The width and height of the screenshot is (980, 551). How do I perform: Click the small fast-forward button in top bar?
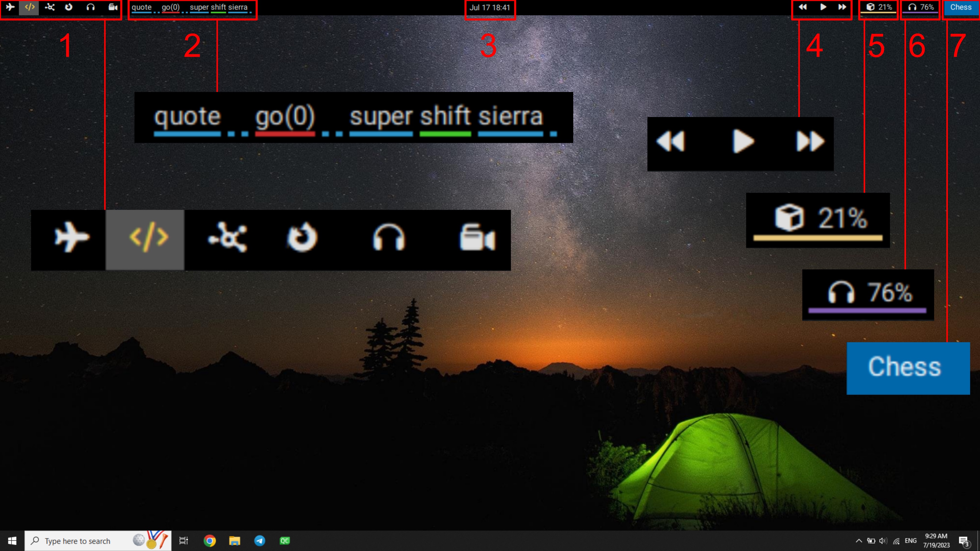tap(842, 7)
